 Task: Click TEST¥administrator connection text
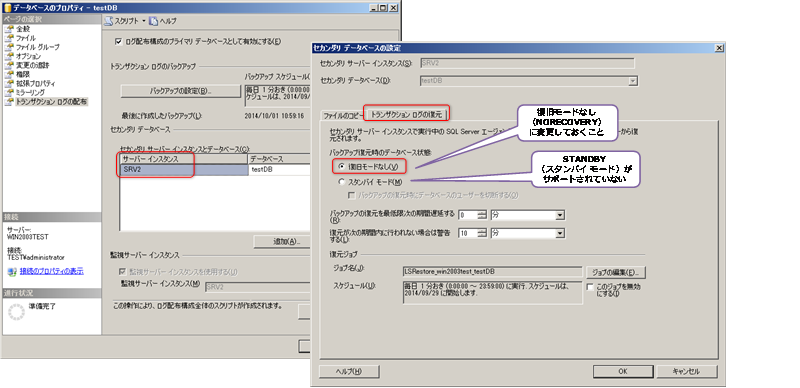coord(36,257)
